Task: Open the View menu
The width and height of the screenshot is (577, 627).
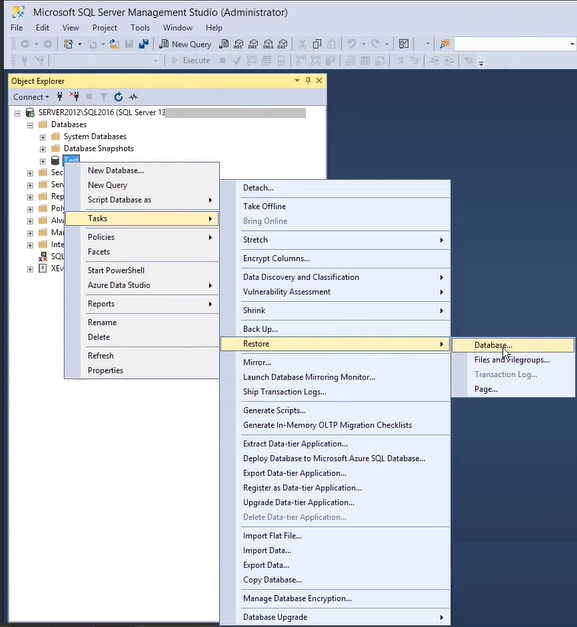Action: pyautogui.click(x=71, y=28)
